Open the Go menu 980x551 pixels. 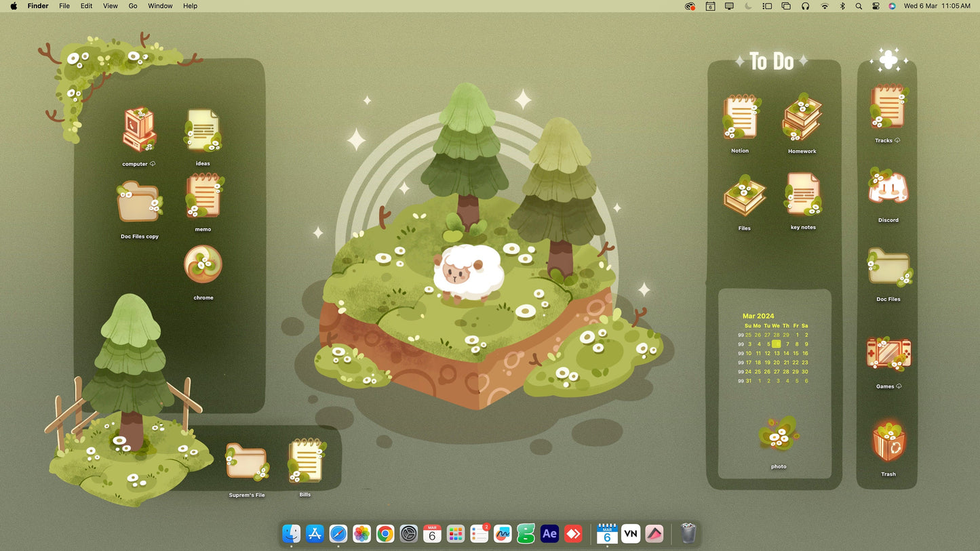click(133, 6)
